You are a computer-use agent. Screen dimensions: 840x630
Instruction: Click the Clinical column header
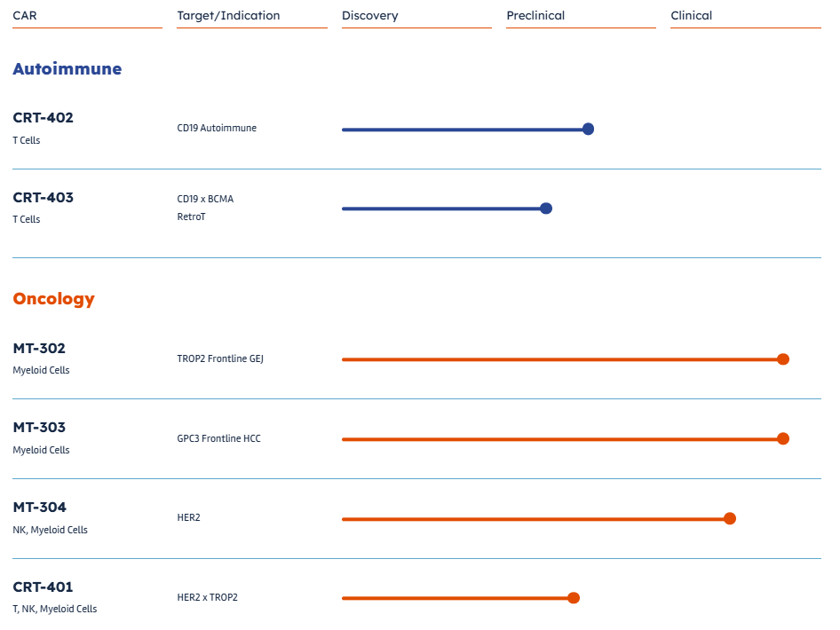pyautogui.click(x=691, y=15)
